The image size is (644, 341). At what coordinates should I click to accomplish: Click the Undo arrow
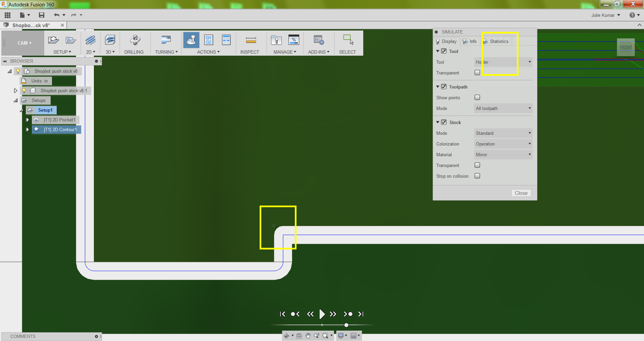coord(57,15)
